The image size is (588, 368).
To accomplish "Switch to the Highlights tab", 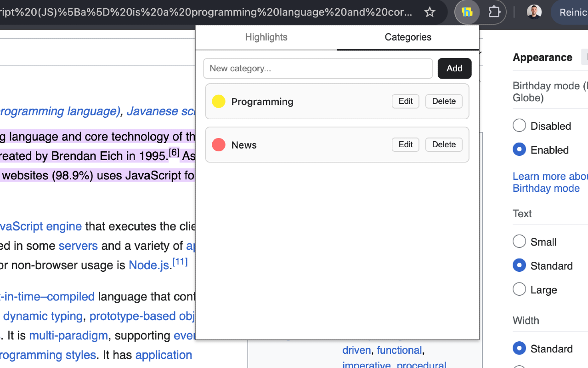I will point(266,37).
